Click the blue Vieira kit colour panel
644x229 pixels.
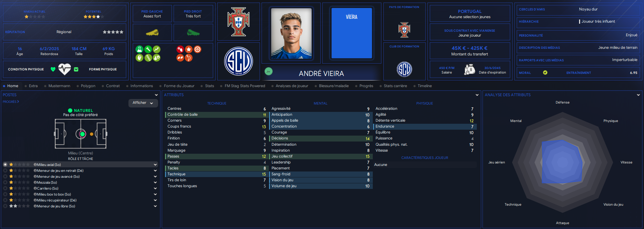pos(352,33)
